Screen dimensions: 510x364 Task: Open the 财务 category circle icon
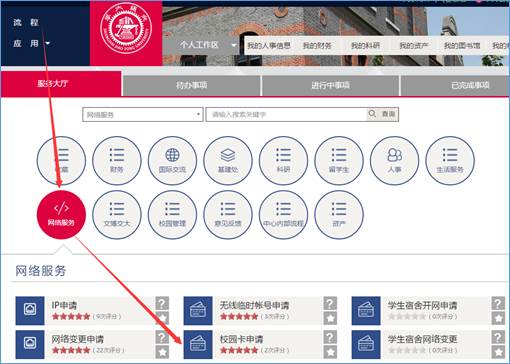(117, 161)
